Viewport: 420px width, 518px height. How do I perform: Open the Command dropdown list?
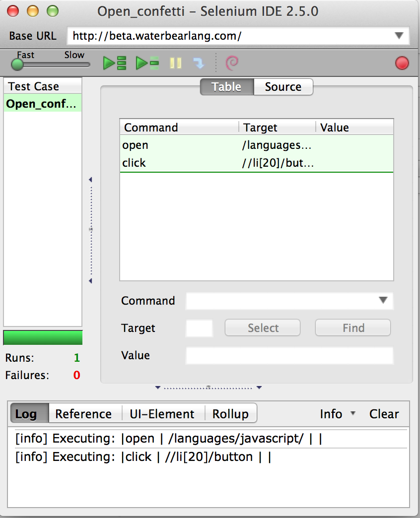(383, 301)
